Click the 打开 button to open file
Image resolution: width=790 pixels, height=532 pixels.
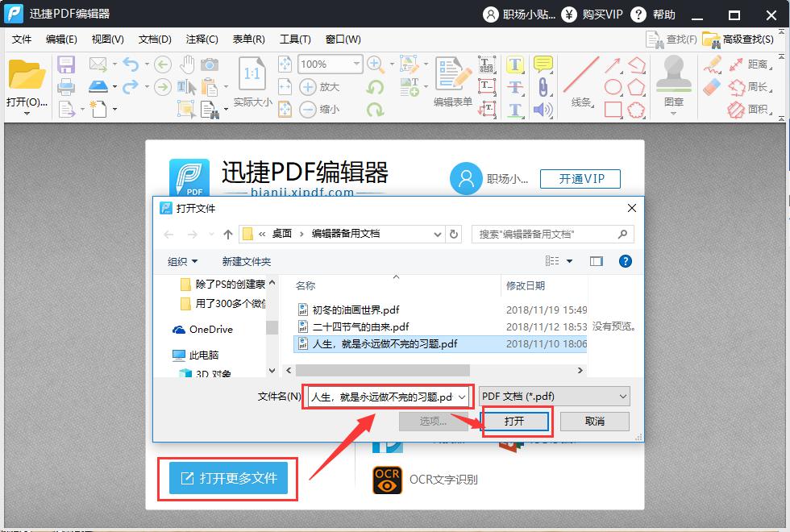point(516,421)
